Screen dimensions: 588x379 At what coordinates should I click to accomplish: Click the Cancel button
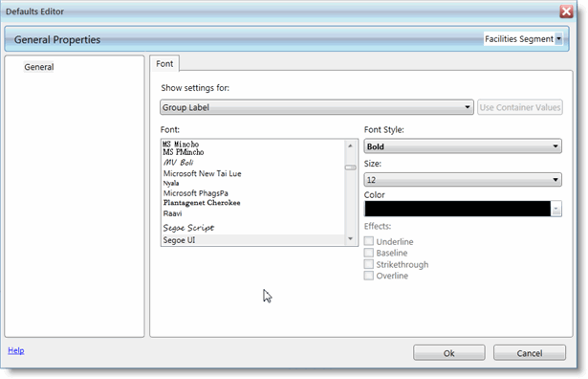pos(529,353)
